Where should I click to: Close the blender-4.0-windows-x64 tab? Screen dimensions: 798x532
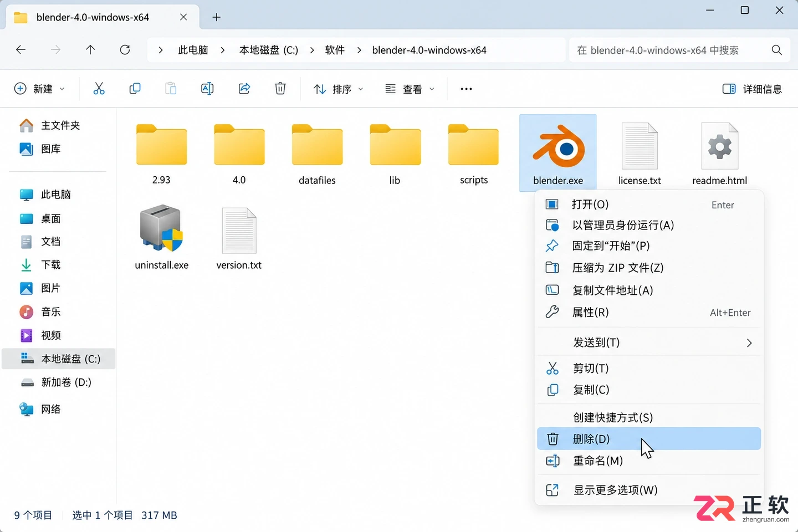coord(183,17)
